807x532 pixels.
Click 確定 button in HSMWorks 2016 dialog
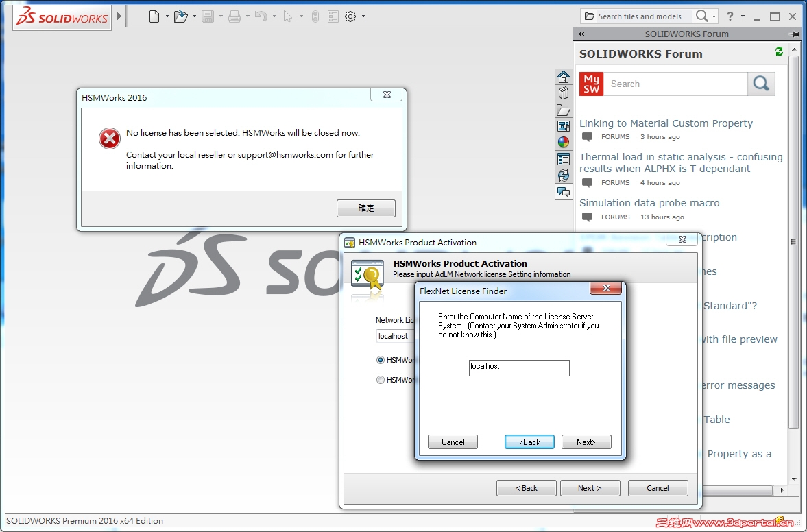click(x=366, y=208)
